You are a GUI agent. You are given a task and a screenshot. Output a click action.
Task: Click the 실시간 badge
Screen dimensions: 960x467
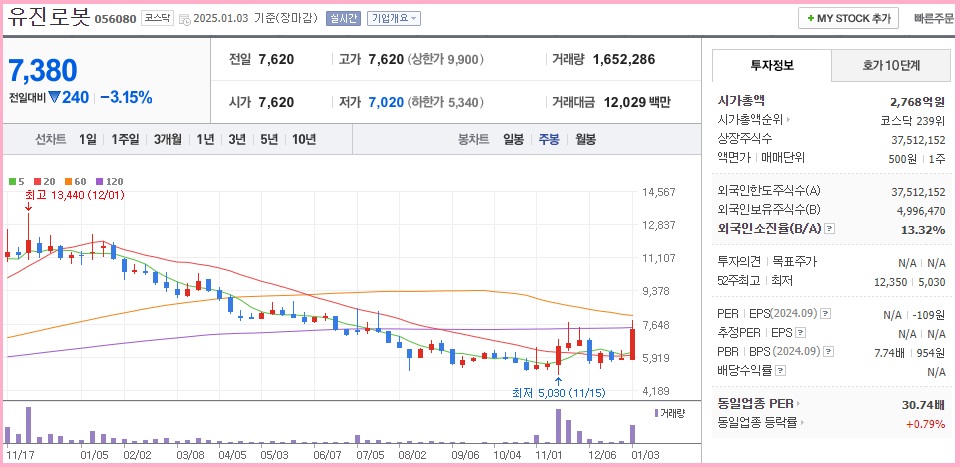click(343, 18)
